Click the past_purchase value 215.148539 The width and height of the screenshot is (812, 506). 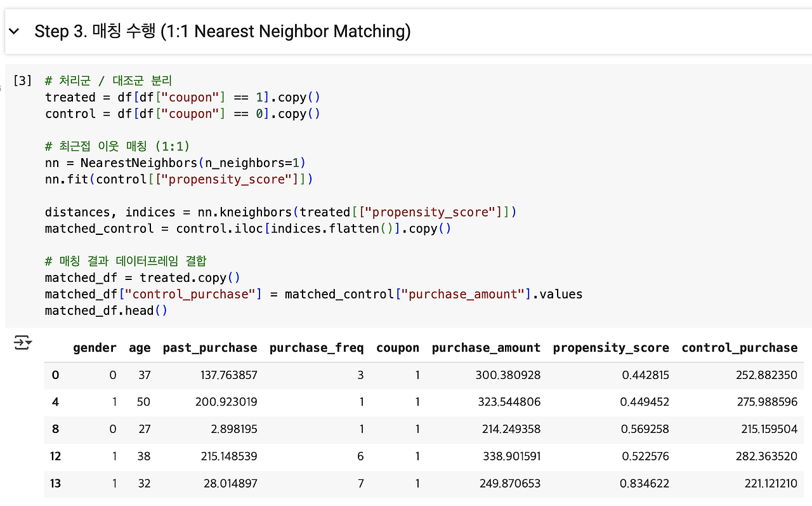229,456
